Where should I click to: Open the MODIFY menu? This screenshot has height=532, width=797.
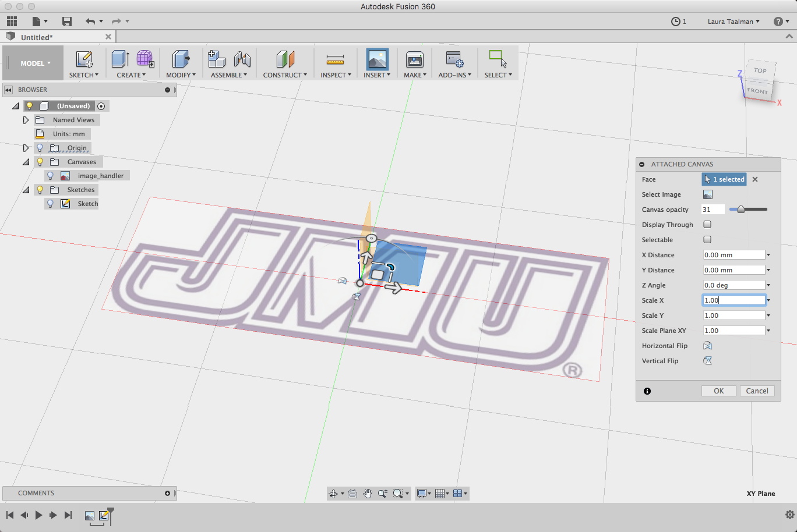[181, 75]
